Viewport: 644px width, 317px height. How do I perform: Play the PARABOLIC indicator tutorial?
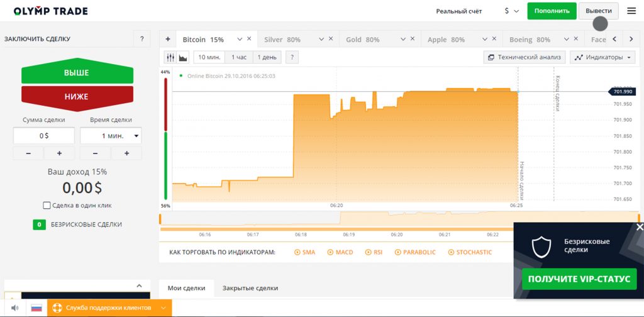click(x=415, y=252)
